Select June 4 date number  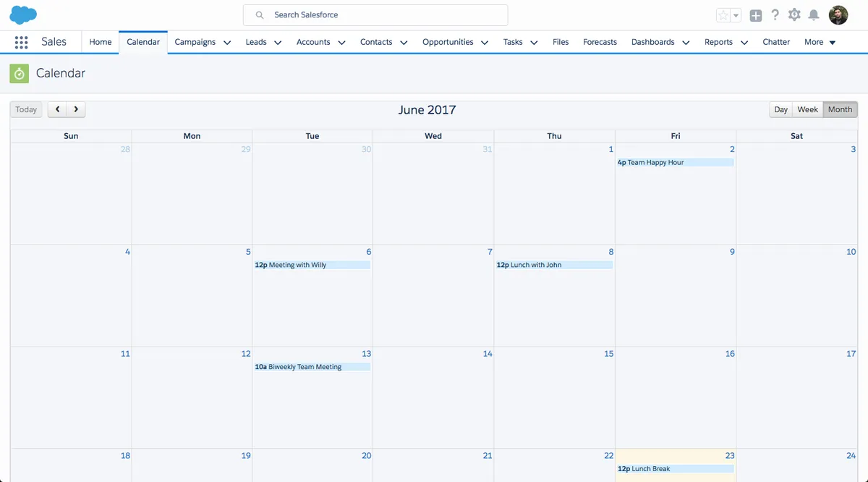(128, 252)
